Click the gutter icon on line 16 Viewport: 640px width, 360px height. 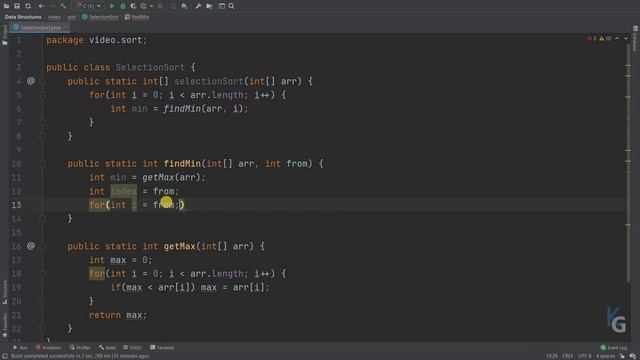(x=31, y=246)
